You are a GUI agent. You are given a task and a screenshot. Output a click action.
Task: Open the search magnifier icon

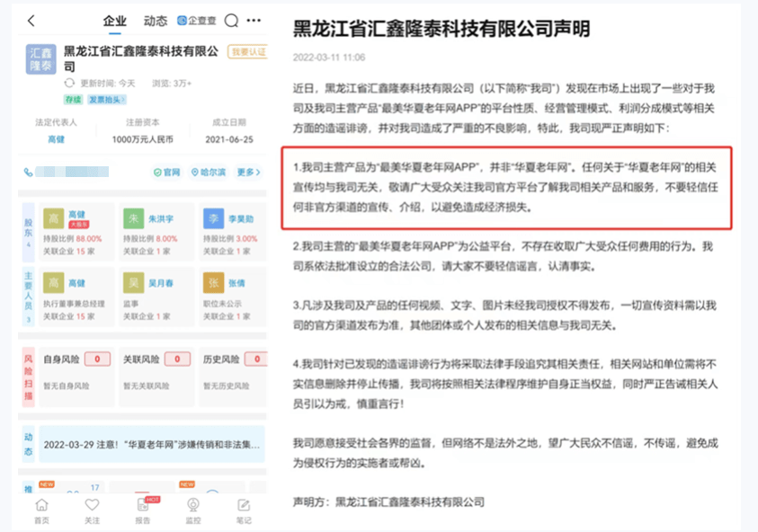click(x=231, y=21)
